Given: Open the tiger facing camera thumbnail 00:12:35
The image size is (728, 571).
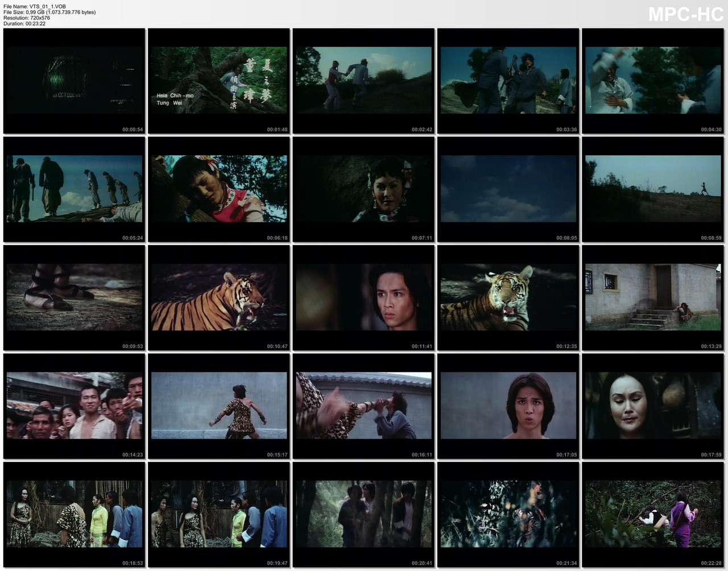Looking at the screenshot, I should click(508, 297).
